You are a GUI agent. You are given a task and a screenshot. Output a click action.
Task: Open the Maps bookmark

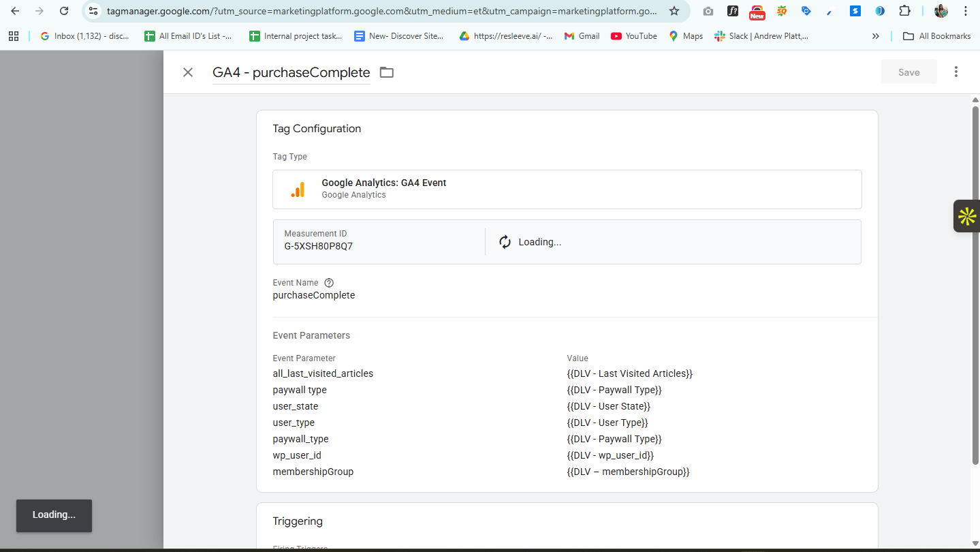[x=686, y=36]
